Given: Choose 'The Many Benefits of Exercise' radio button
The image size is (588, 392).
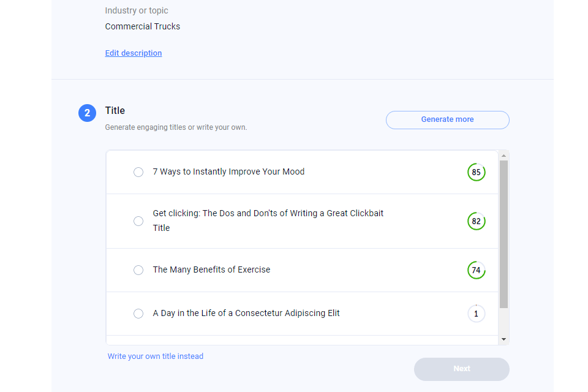Looking at the screenshot, I should [138, 270].
